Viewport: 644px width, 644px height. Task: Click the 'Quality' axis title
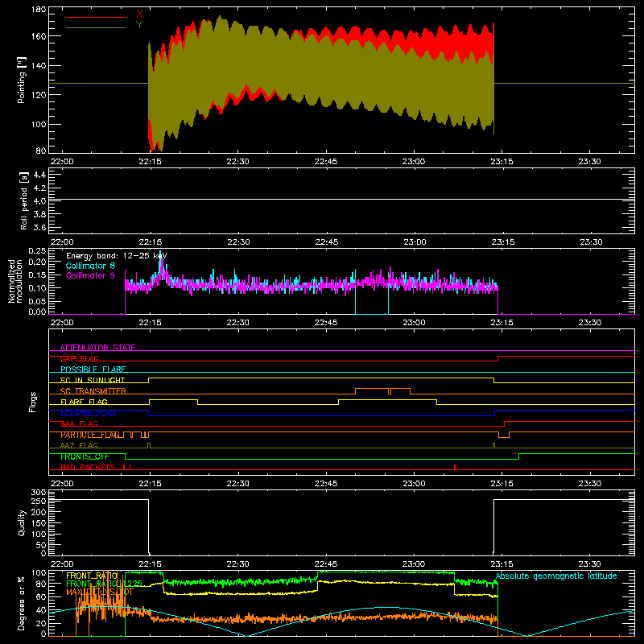[x=22, y=522]
